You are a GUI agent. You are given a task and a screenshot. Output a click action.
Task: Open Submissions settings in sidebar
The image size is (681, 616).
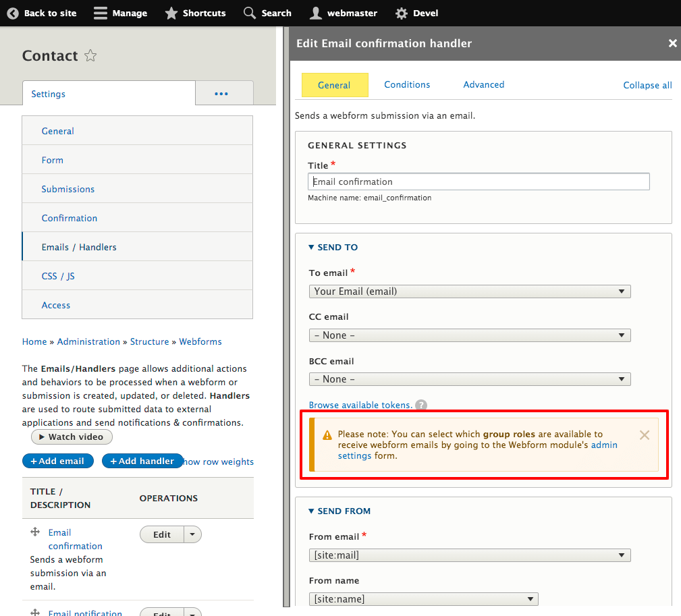(137, 189)
